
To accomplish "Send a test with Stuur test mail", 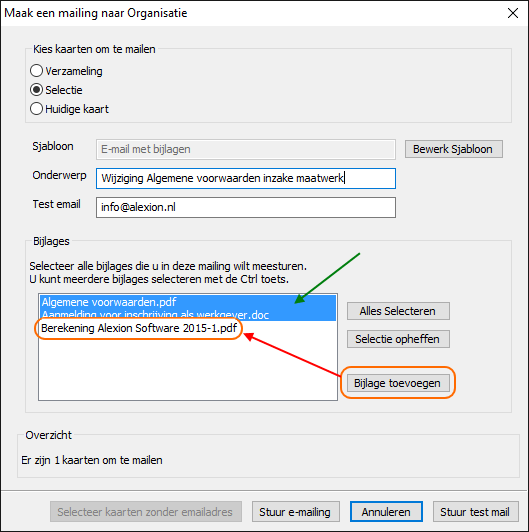I will click(475, 512).
